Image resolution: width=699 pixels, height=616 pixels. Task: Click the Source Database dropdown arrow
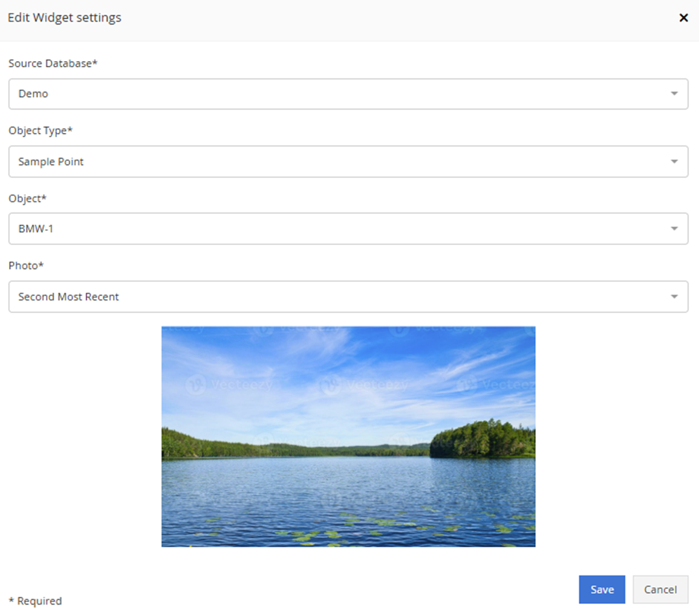(x=674, y=94)
